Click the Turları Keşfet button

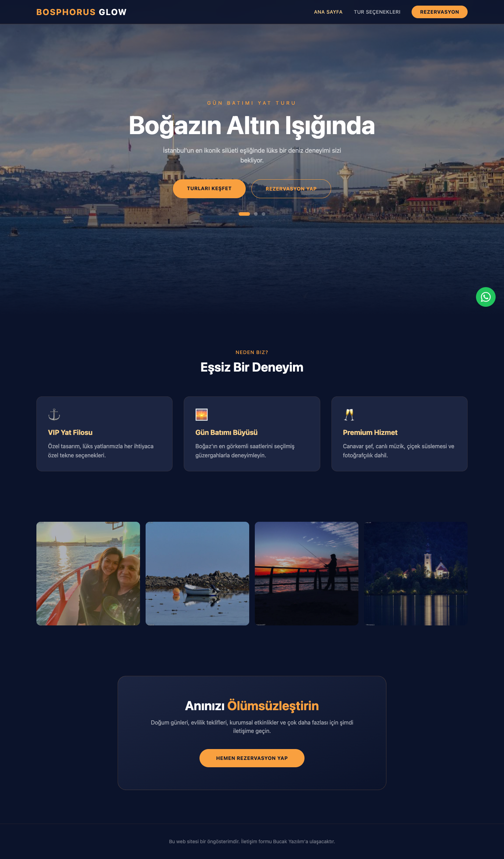tap(209, 188)
